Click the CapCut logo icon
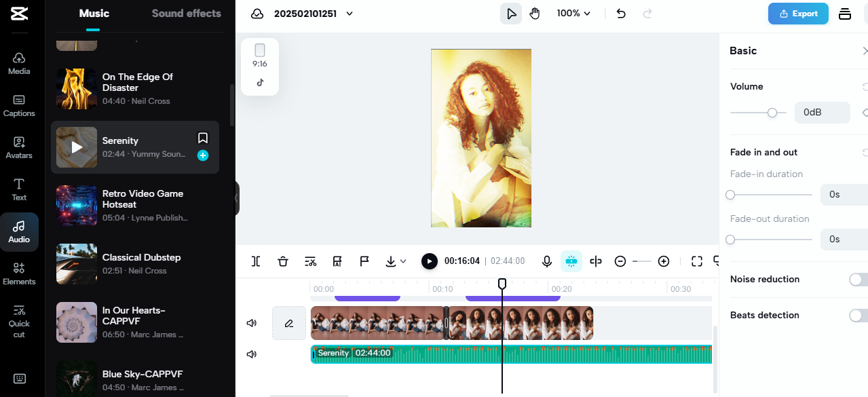This screenshot has width=868, height=397. pyautogui.click(x=19, y=14)
